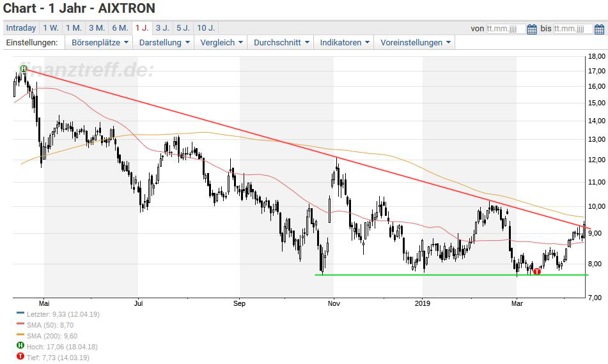The image size is (608, 364).
Task: Open the Darstellung dropdown menu
Action: click(164, 43)
